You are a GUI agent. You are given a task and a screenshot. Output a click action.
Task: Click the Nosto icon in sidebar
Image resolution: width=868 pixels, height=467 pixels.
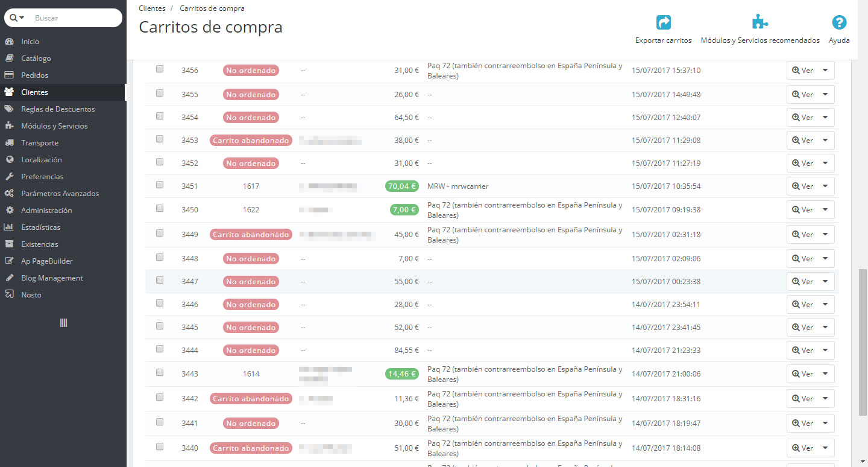point(9,295)
